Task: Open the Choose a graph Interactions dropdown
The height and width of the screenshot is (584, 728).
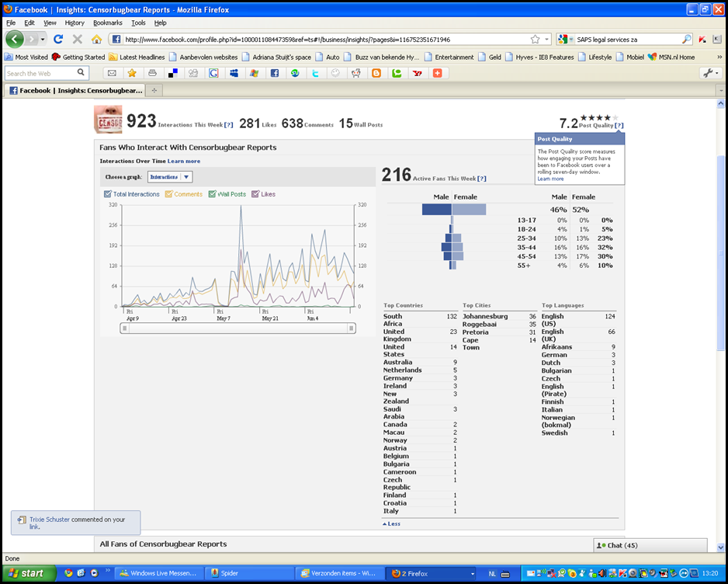Action: click(170, 177)
